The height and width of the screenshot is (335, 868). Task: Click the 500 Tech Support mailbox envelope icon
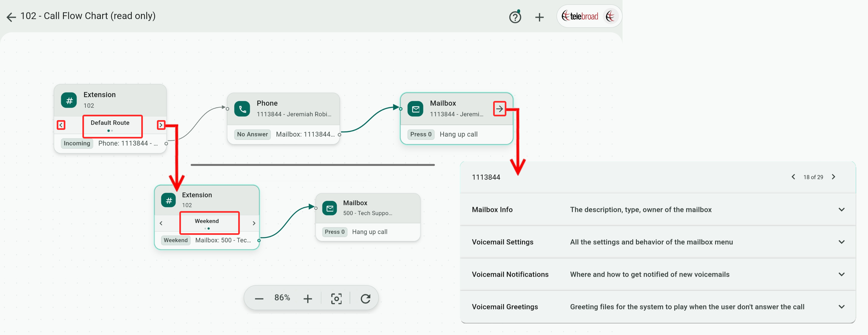(329, 208)
